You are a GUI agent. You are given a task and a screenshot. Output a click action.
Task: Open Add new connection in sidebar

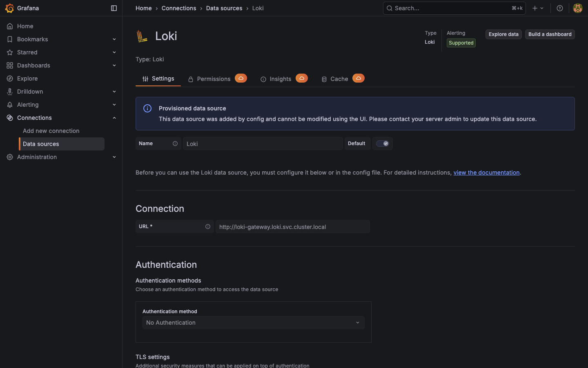[51, 131]
